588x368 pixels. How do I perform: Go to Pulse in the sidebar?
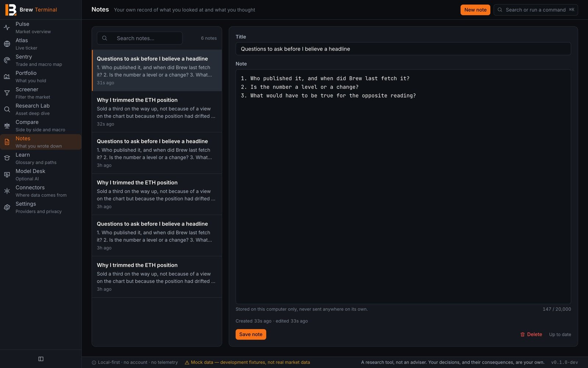pos(40,28)
